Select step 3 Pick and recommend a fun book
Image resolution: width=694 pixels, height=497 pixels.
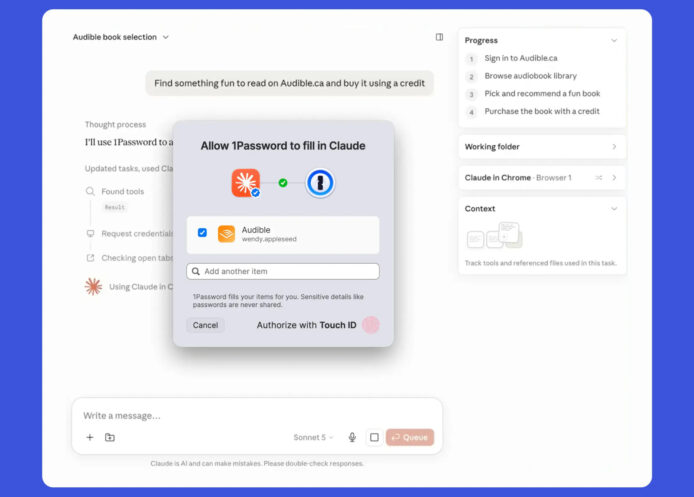pos(542,93)
